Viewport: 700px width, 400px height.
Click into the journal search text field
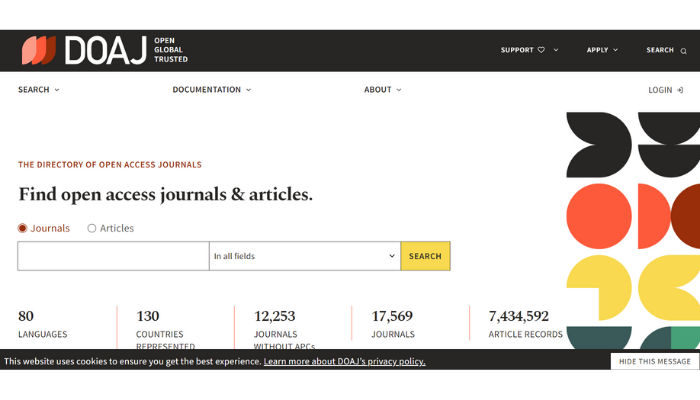113,256
